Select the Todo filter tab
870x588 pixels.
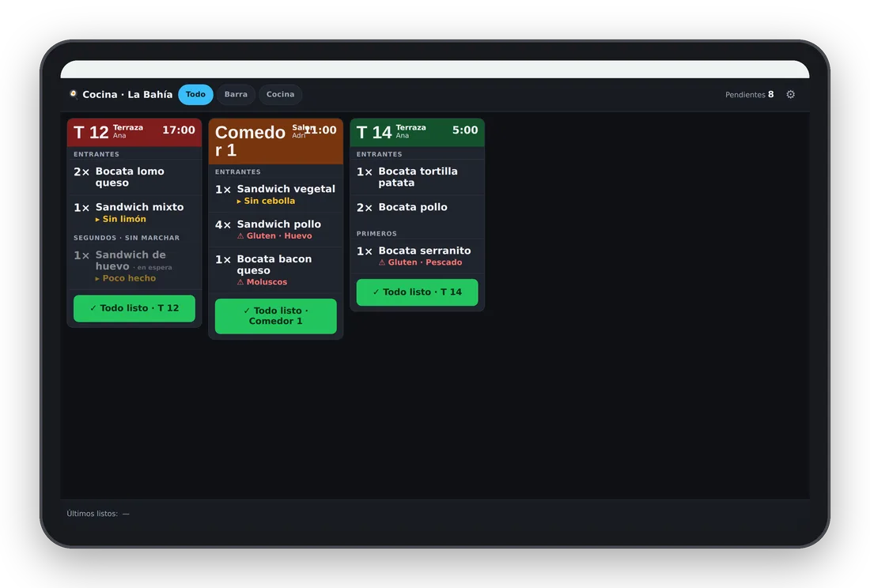tap(195, 94)
